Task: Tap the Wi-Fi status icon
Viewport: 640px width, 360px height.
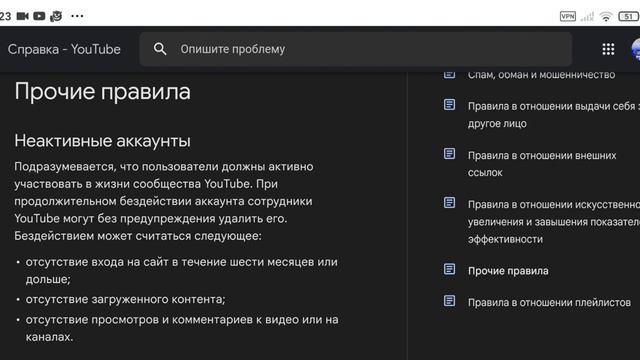Action: pos(606,16)
